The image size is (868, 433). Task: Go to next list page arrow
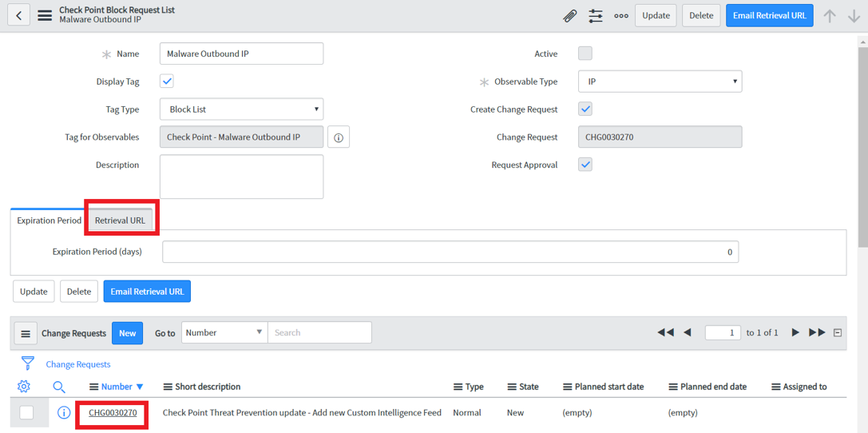click(795, 332)
